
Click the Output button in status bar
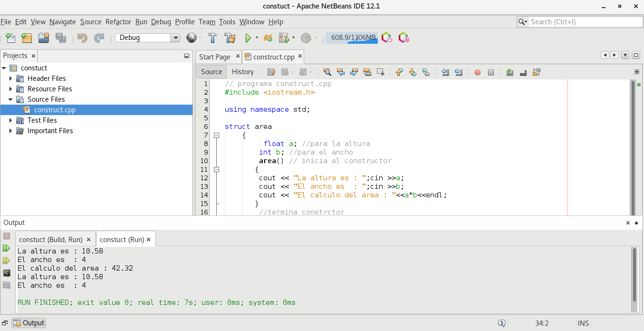29,323
